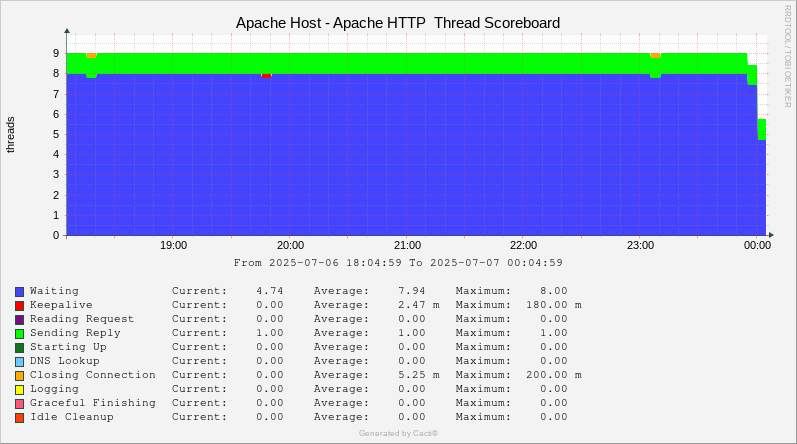Click the 20:00 time axis label
Screen dimensions: 797x444
[x=290, y=245]
